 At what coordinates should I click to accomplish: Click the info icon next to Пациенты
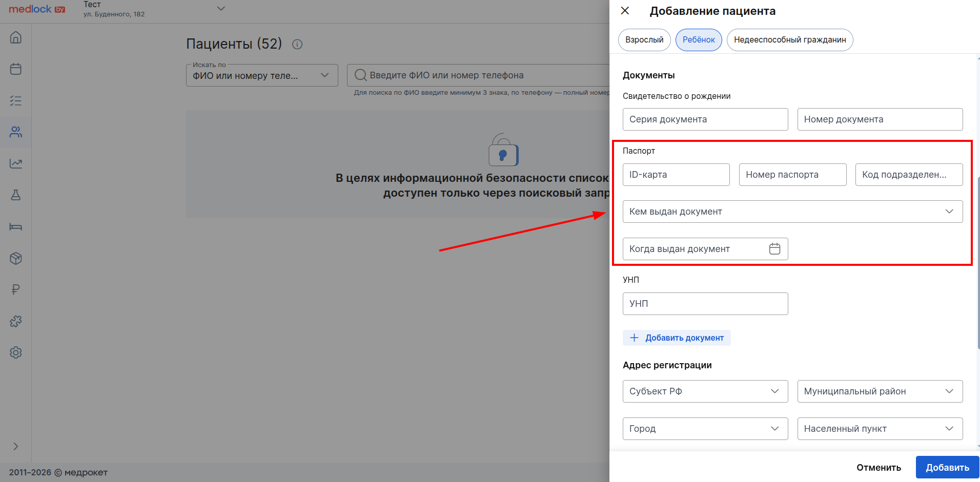pos(297,45)
